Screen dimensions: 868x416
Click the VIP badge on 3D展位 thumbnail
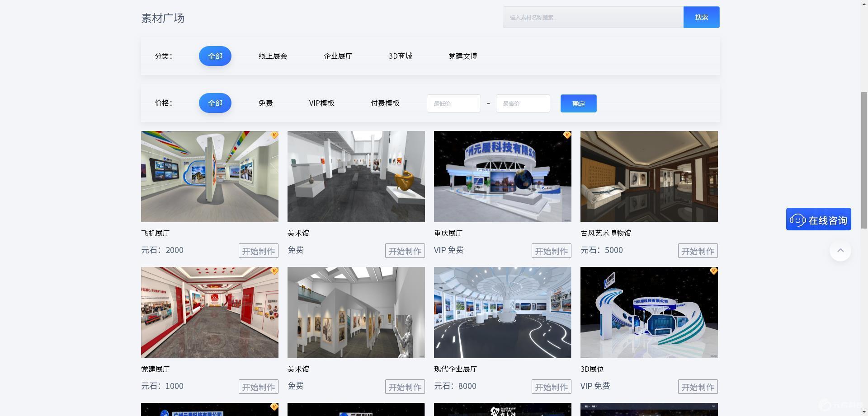pos(713,271)
